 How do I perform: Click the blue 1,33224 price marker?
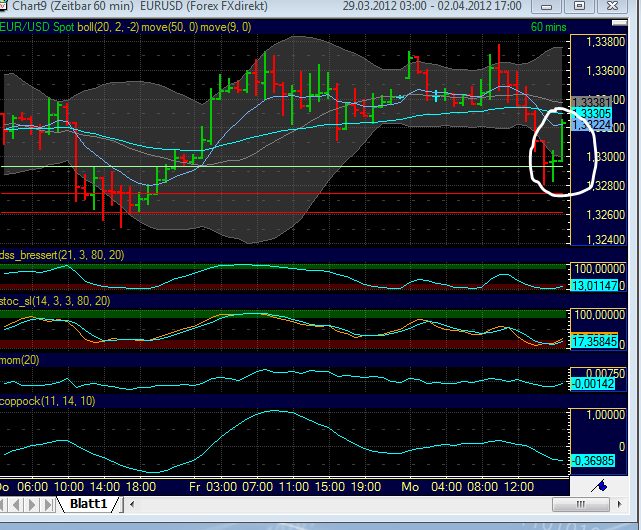point(592,125)
